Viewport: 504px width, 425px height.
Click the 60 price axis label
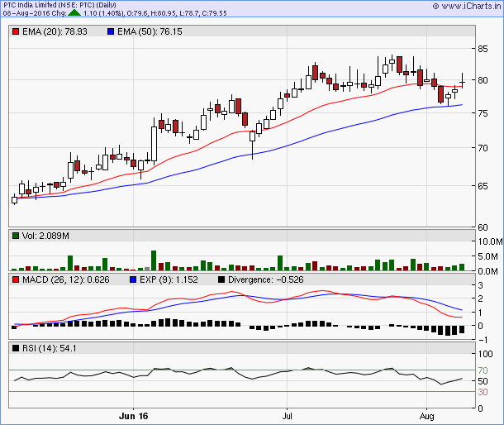click(483, 227)
